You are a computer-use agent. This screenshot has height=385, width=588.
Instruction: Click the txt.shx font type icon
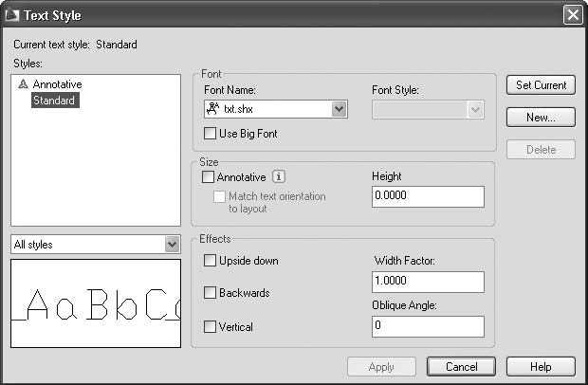pyautogui.click(x=213, y=109)
